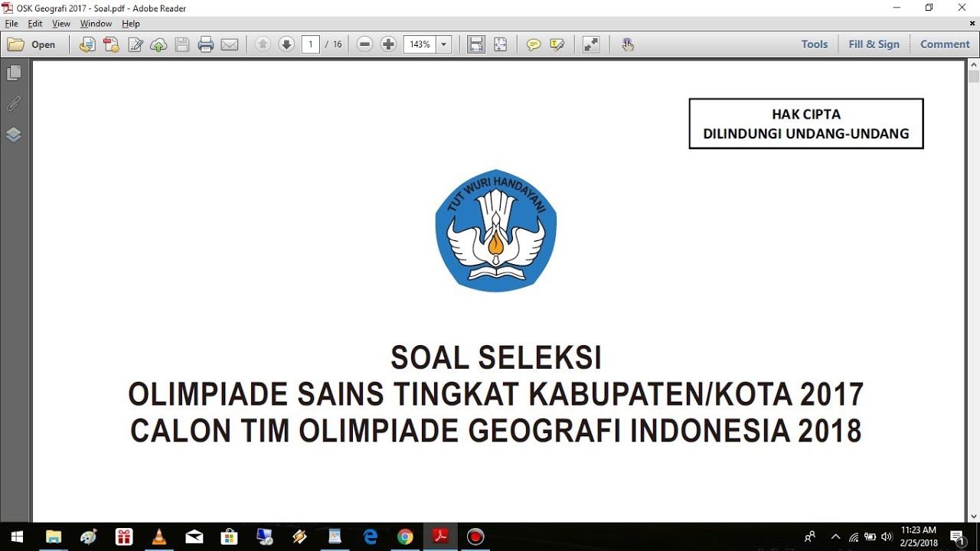Click the upload to cloud icon

(x=158, y=44)
